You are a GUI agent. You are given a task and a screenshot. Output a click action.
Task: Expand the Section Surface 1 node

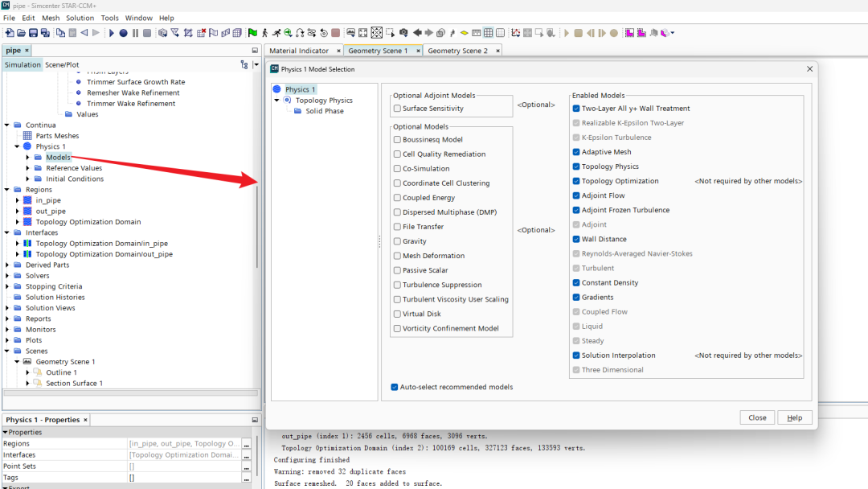click(27, 383)
